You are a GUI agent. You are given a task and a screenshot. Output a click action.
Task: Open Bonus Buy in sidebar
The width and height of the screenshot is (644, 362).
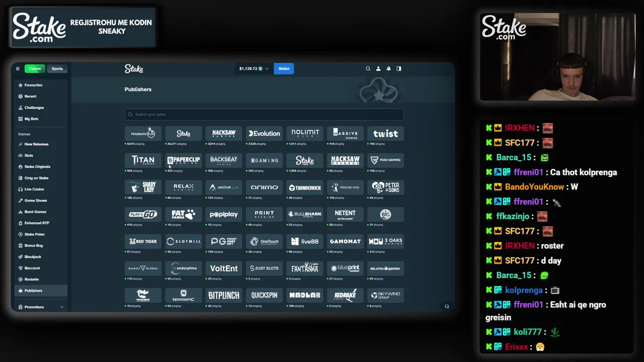click(41, 245)
